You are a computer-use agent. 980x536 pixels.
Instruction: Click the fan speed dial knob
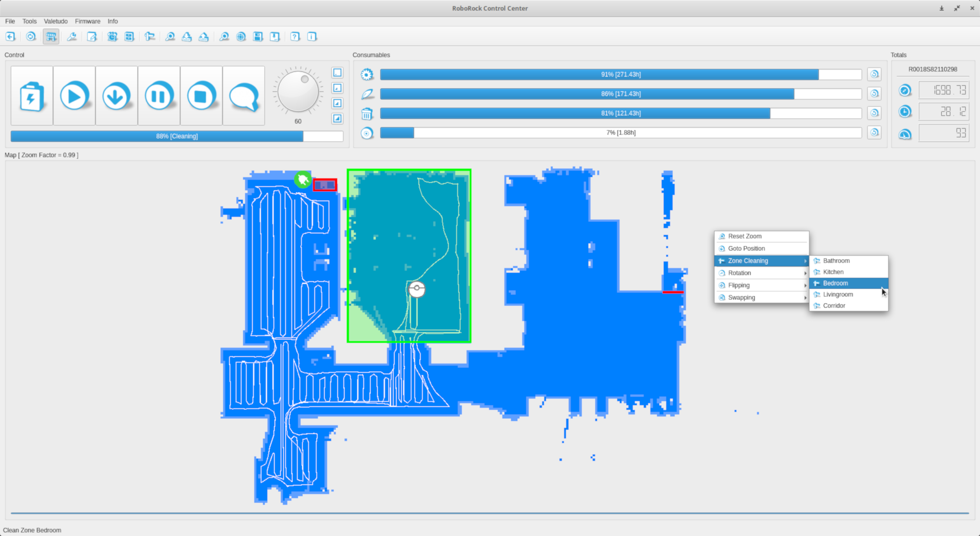[298, 92]
